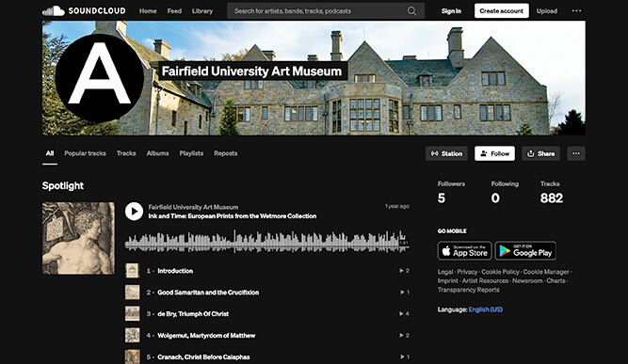Click the Cranach track thumbnail
This screenshot has width=628, height=364.
(132, 356)
